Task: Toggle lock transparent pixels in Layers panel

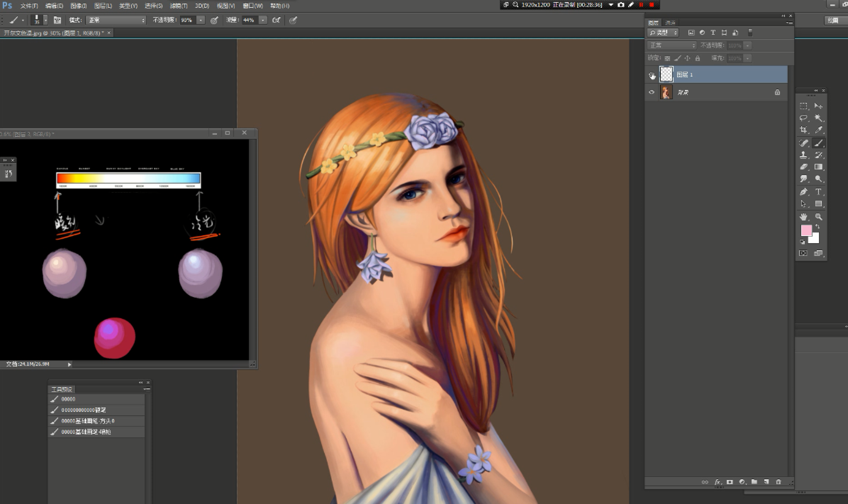Action: click(667, 58)
